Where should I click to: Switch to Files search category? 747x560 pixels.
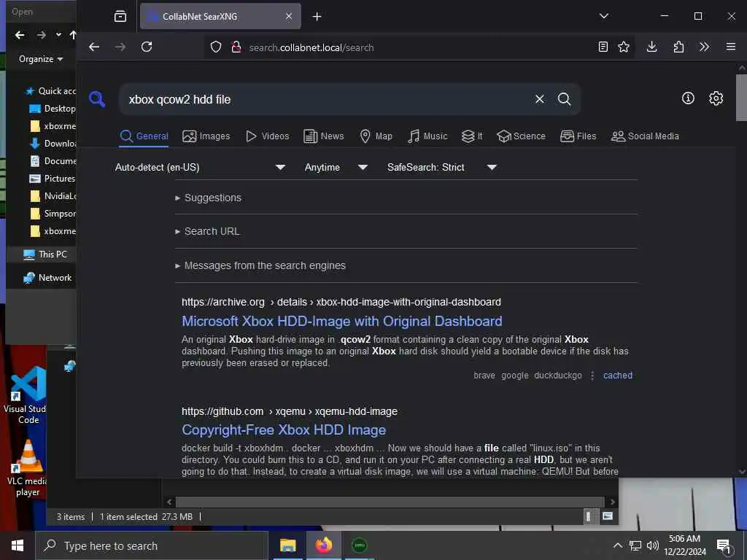click(578, 136)
